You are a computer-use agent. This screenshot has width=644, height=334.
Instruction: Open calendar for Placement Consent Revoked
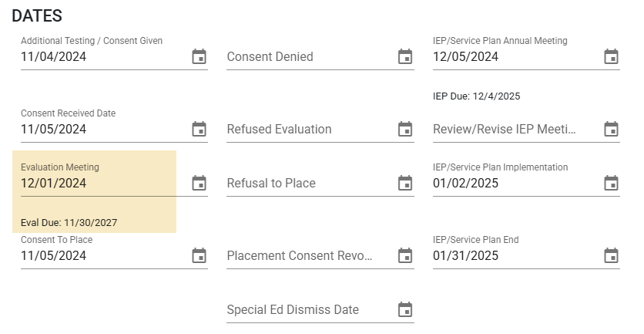pyautogui.click(x=405, y=256)
